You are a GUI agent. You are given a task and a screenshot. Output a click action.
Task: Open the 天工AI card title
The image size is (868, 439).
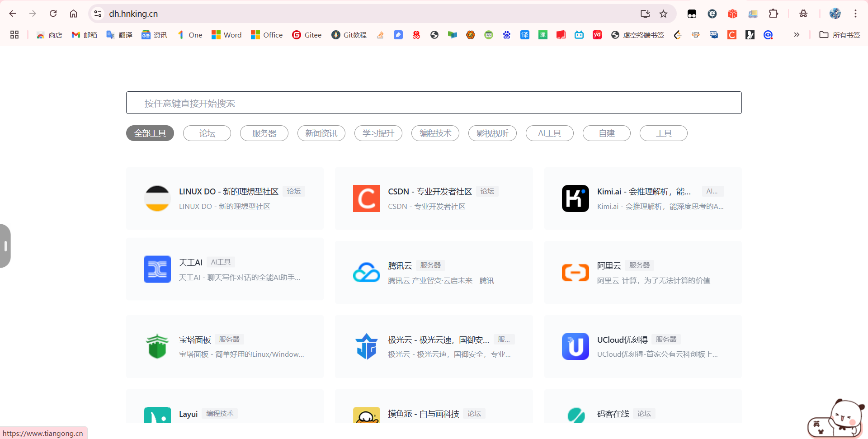click(191, 262)
